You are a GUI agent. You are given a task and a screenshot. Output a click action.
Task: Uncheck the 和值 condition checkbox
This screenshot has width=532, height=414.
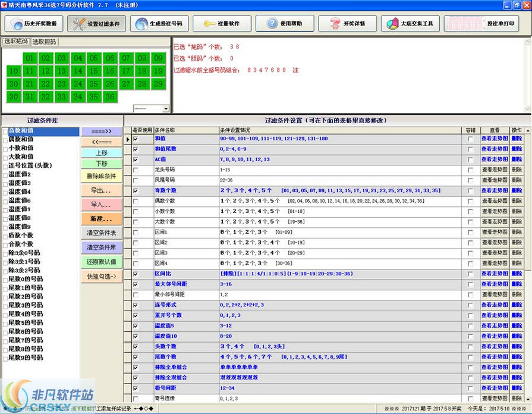tap(136, 139)
